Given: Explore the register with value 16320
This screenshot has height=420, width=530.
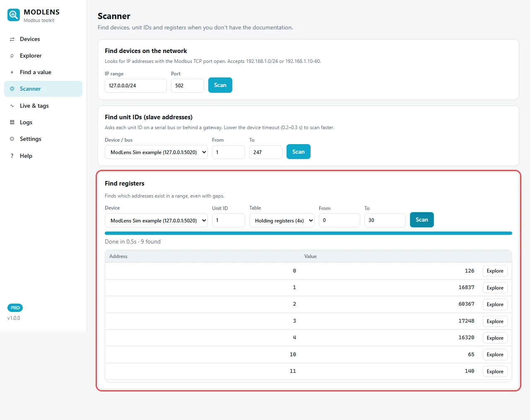Looking at the screenshot, I should (495, 338).
